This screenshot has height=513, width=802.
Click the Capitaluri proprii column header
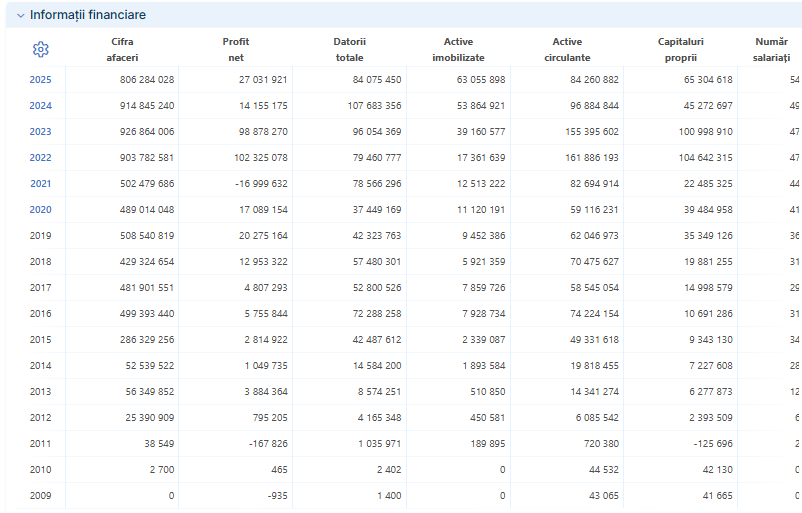coord(681,50)
